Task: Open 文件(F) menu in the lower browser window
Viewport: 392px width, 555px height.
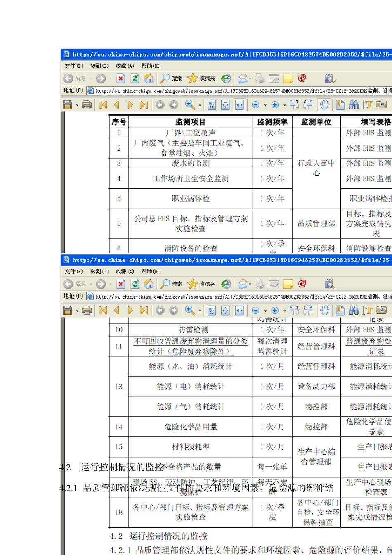Action: pos(74,271)
